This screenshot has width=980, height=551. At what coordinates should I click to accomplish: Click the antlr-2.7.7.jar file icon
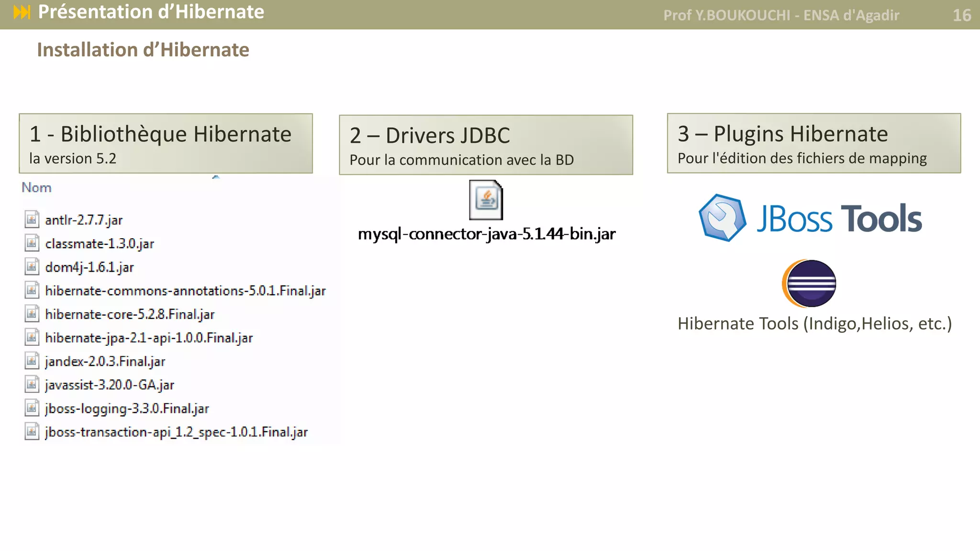[x=32, y=219]
